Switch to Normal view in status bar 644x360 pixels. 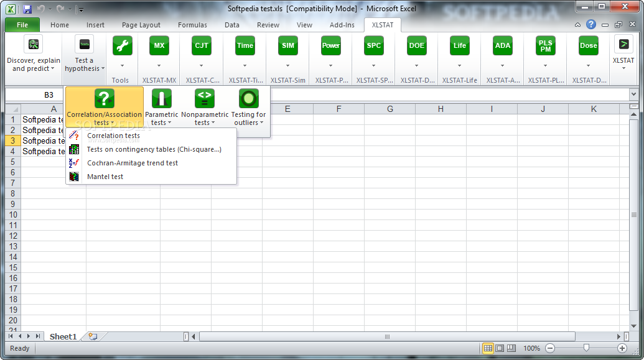488,348
